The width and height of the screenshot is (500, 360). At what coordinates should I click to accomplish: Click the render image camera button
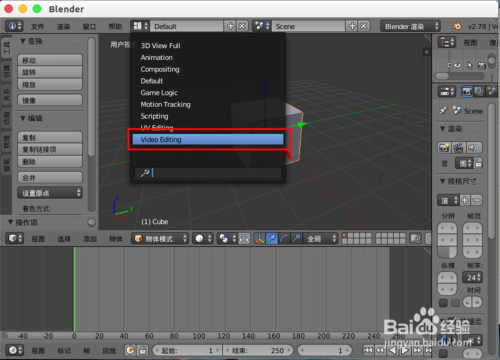(x=444, y=147)
